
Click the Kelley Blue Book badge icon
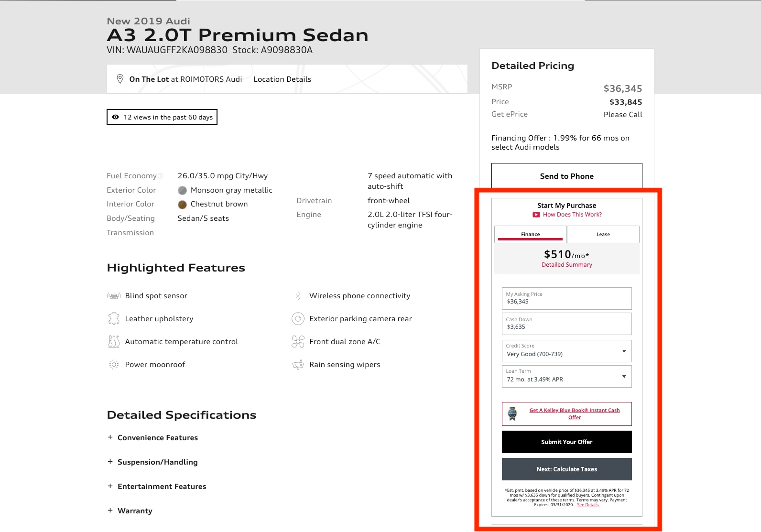[x=512, y=414]
